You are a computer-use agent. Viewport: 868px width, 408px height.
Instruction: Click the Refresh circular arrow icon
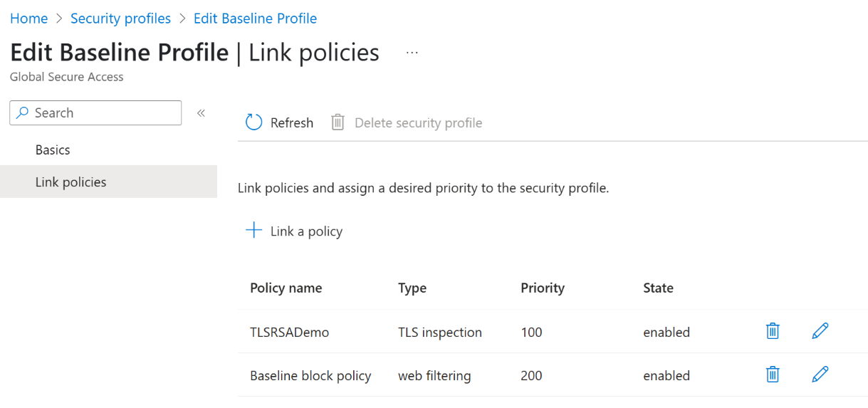[x=254, y=122]
